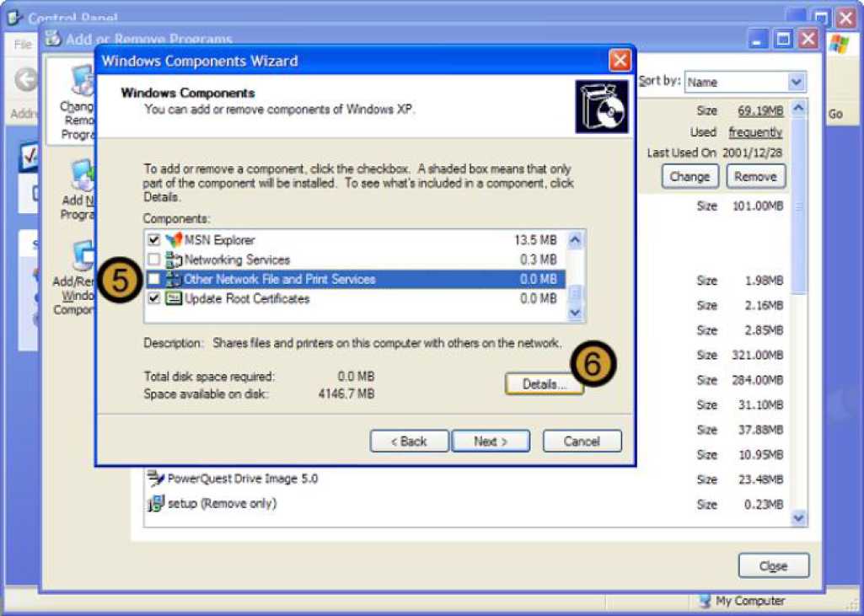The width and height of the screenshot is (864, 616).
Task: Click the Add/Remove Windows Components sidebar icon
Action: coord(83,255)
